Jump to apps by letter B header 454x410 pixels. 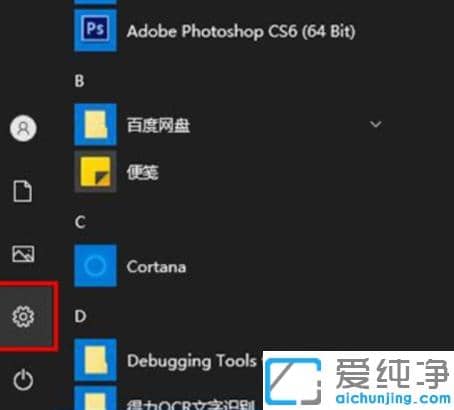click(79, 81)
